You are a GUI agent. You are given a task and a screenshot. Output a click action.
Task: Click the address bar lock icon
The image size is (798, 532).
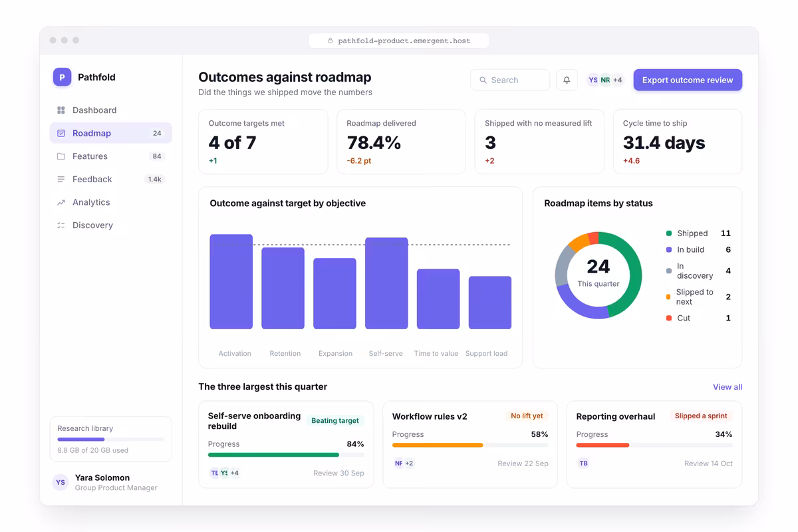point(331,41)
